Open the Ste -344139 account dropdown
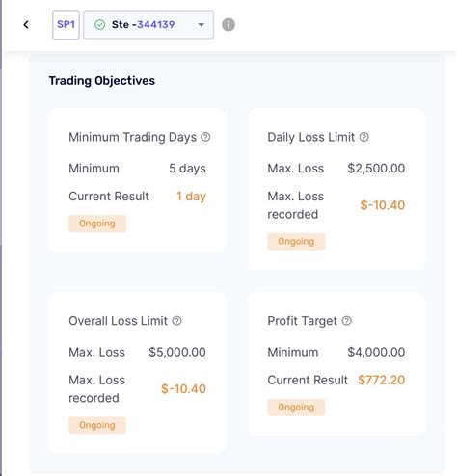 click(x=148, y=25)
